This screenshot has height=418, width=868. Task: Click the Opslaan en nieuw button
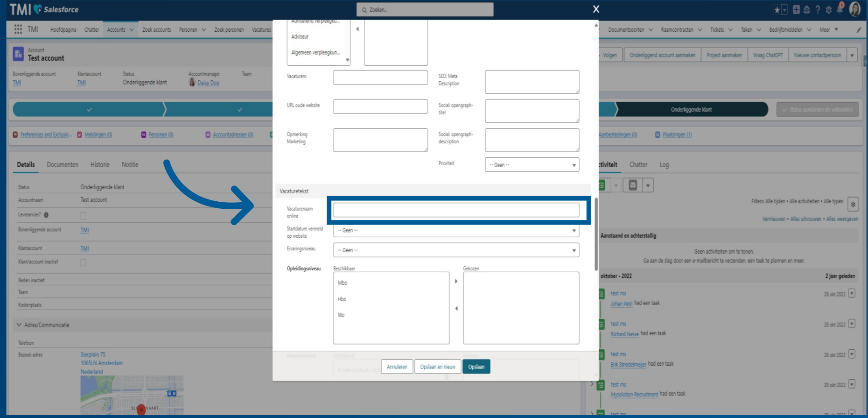click(x=437, y=367)
